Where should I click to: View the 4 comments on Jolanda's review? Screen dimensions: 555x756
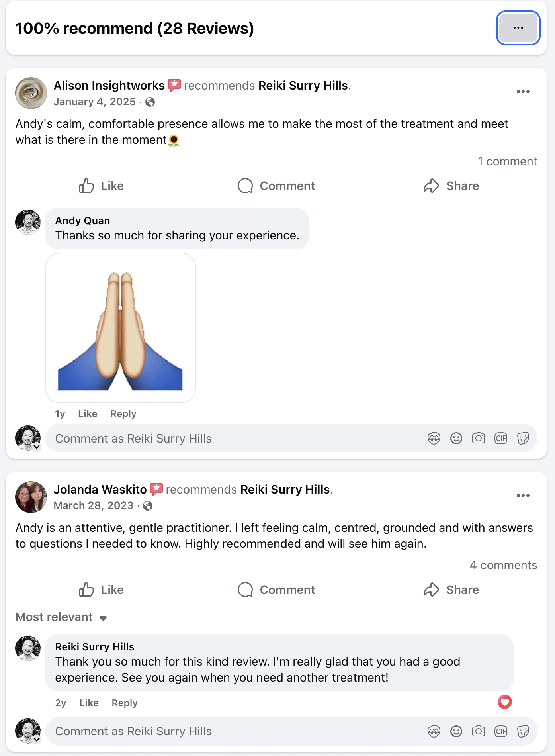pyautogui.click(x=503, y=565)
